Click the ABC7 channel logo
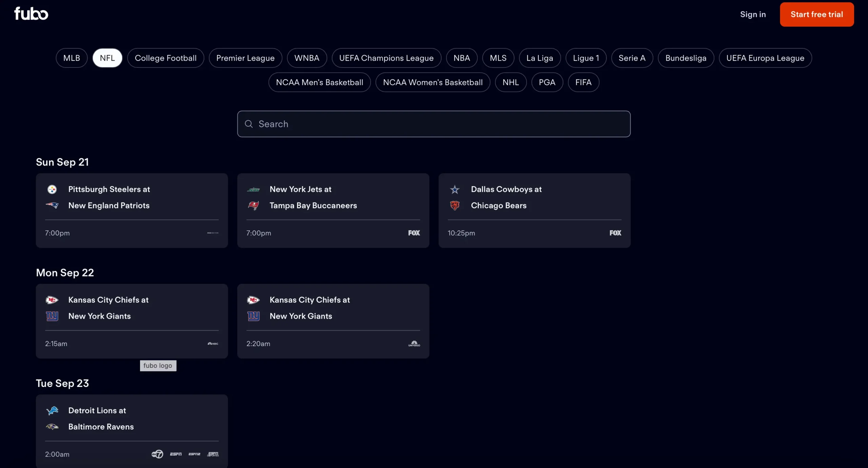The image size is (868, 468). (x=157, y=454)
